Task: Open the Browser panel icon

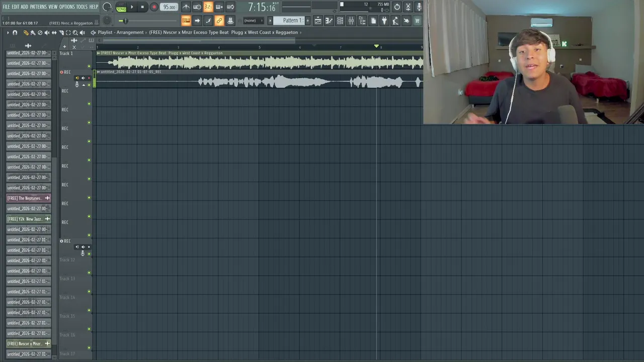Action: [x=362, y=21]
